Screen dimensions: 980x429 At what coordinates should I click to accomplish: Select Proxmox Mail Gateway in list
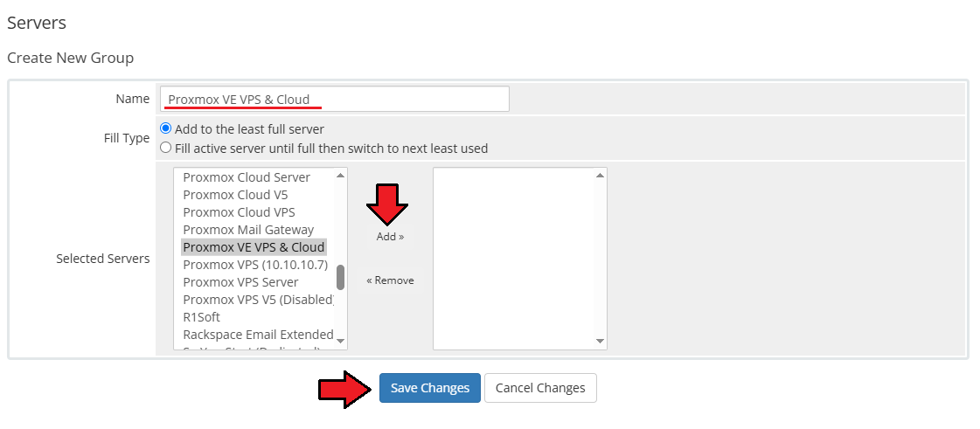click(x=248, y=230)
